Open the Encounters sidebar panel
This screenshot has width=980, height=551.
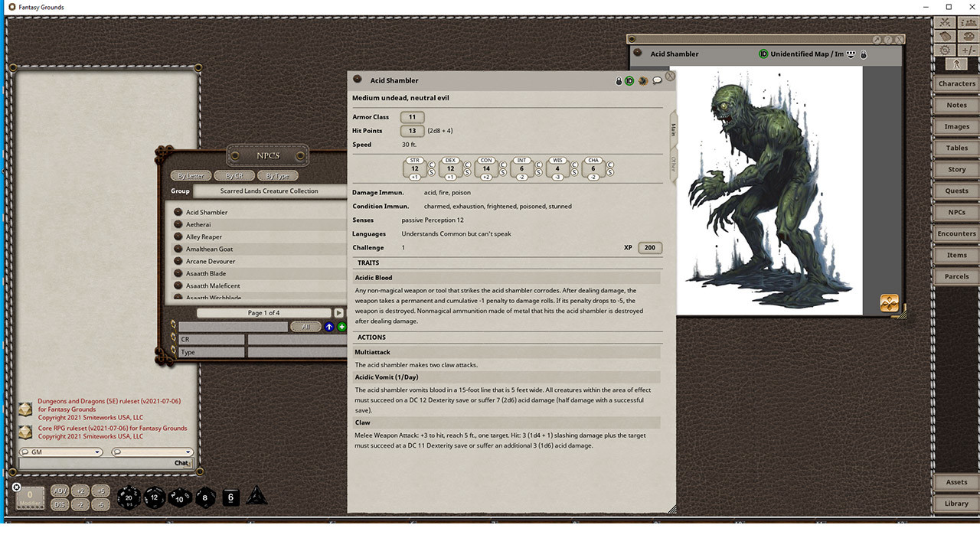click(955, 233)
